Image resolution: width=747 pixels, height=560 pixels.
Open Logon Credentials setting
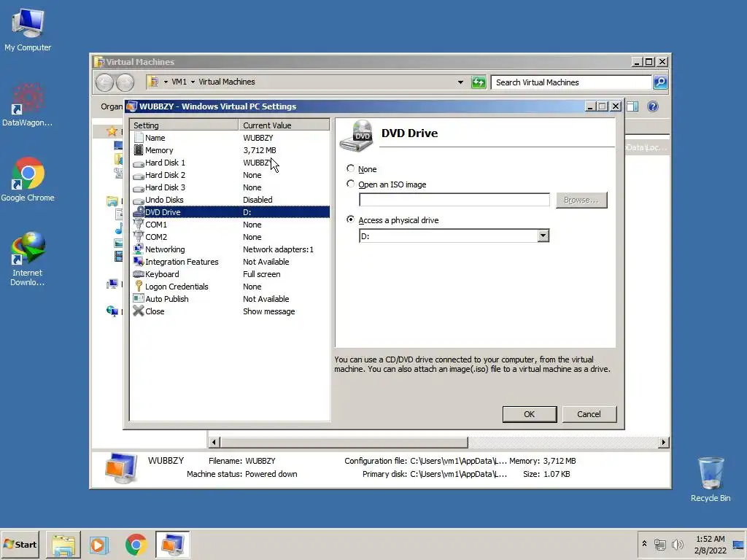pyautogui.click(x=230, y=286)
